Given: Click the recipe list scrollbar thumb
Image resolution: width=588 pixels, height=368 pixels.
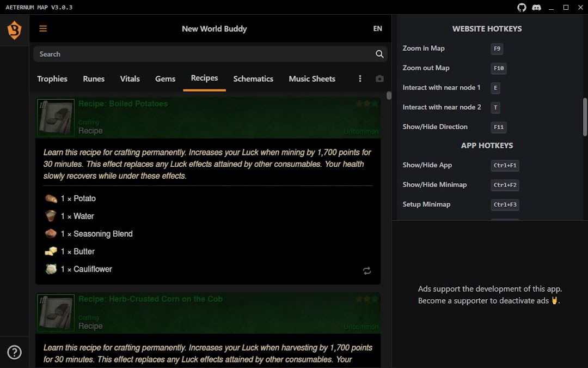Looking at the screenshot, I should 389,95.
